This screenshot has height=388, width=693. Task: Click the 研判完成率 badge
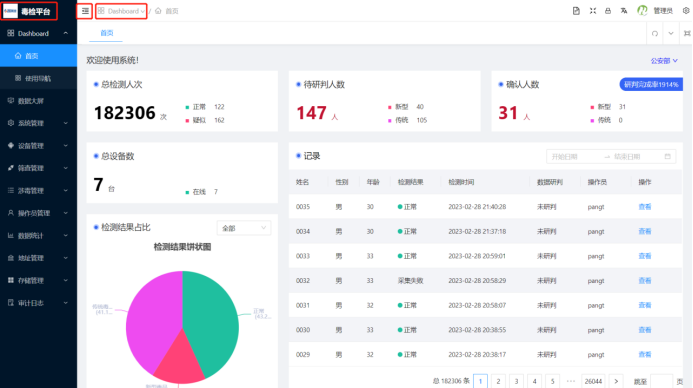click(x=651, y=84)
